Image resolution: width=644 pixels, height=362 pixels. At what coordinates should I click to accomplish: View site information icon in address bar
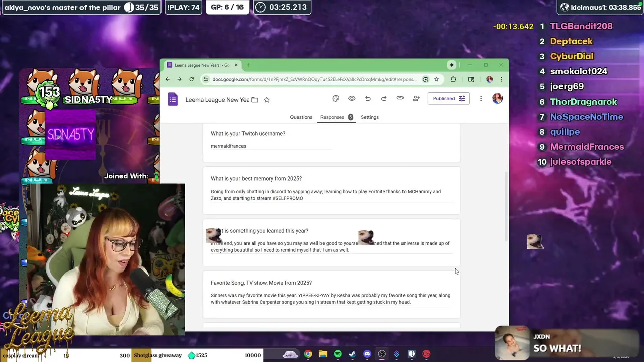[206, 79]
